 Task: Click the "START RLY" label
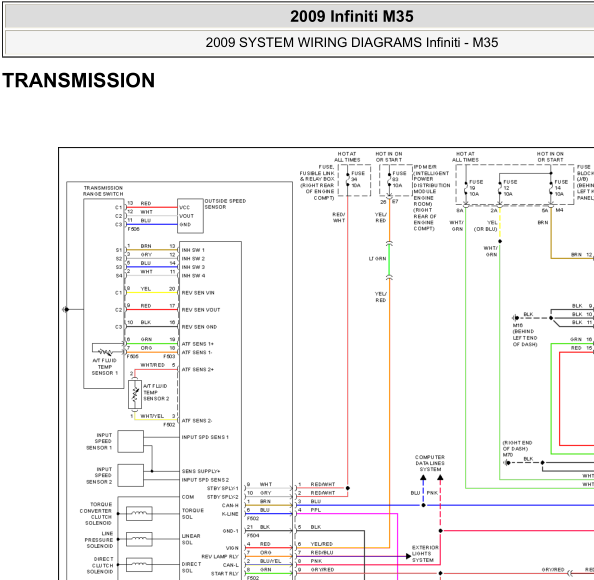click(225, 574)
